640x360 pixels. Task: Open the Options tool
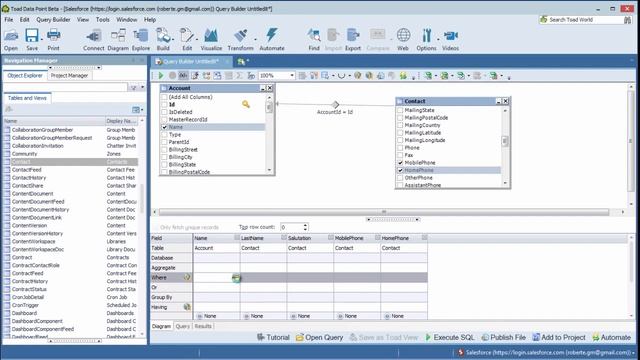coord(426,40)
